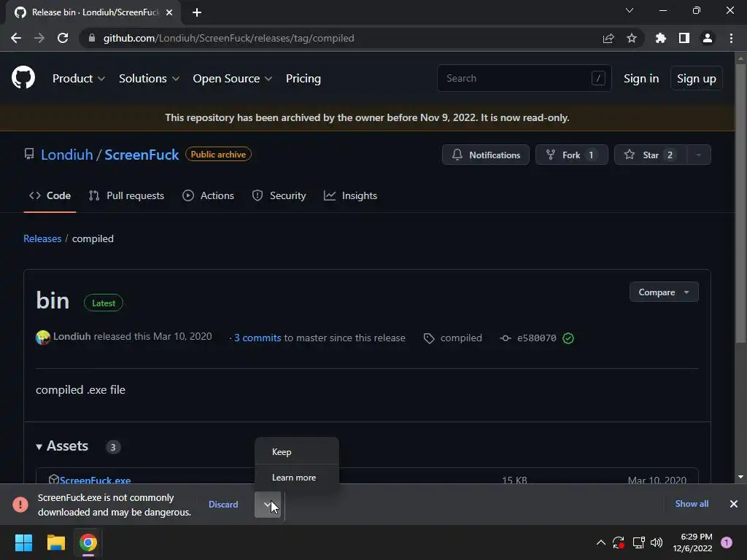Close the downloads bar
This screenshot has width=747, height=560.
point(734,504)
